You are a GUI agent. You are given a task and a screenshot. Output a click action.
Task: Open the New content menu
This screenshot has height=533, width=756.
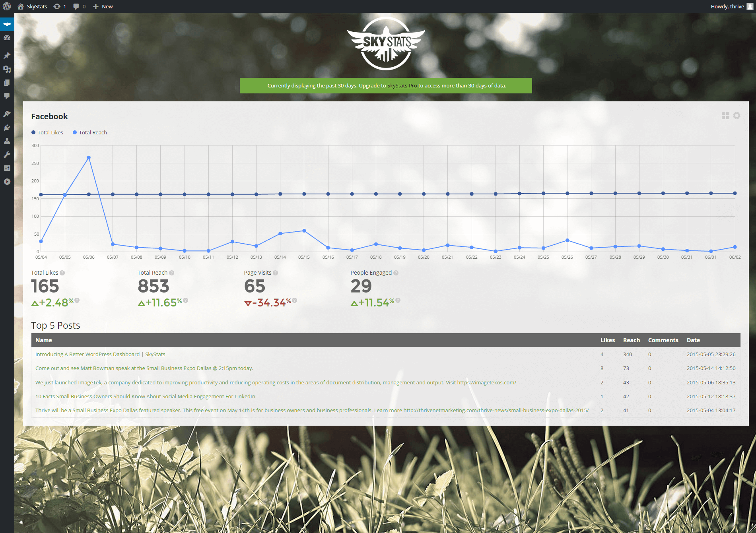103,6
